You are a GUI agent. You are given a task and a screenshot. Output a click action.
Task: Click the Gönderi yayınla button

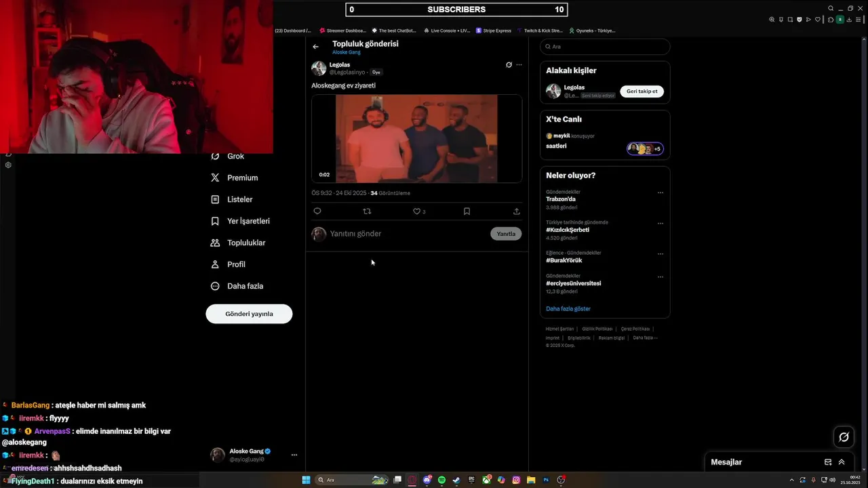tap(249, 314)
